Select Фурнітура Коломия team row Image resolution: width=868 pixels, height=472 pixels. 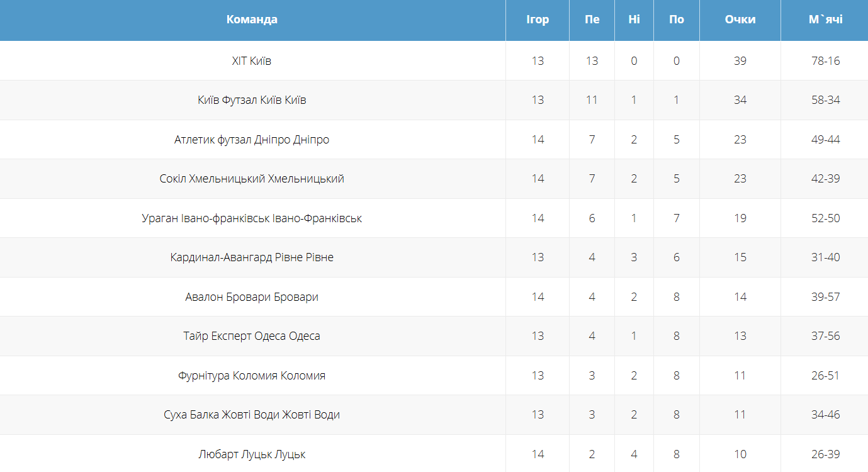[252, 376]
